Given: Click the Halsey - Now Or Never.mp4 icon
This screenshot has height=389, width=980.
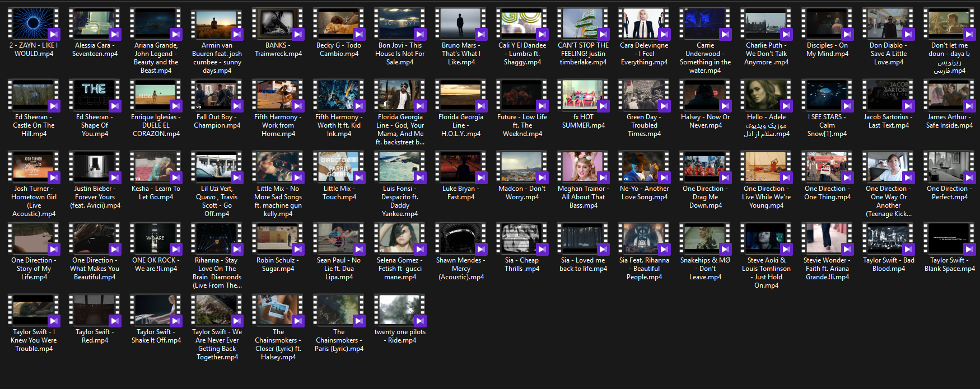Looking at the screenshot, I should click(705, 95).
